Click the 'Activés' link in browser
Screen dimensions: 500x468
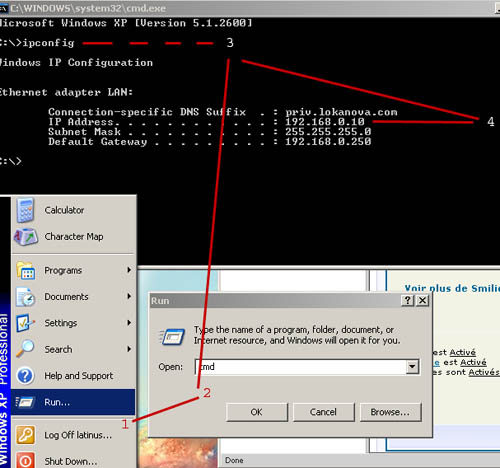[x=484, y=372]
